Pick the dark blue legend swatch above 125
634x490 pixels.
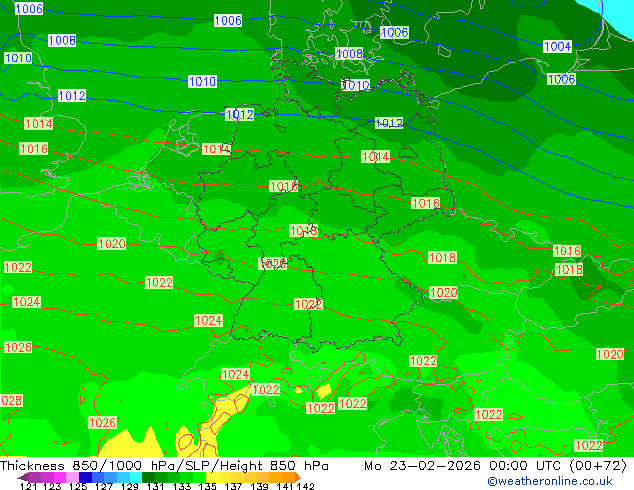click(x=84, y=477)
